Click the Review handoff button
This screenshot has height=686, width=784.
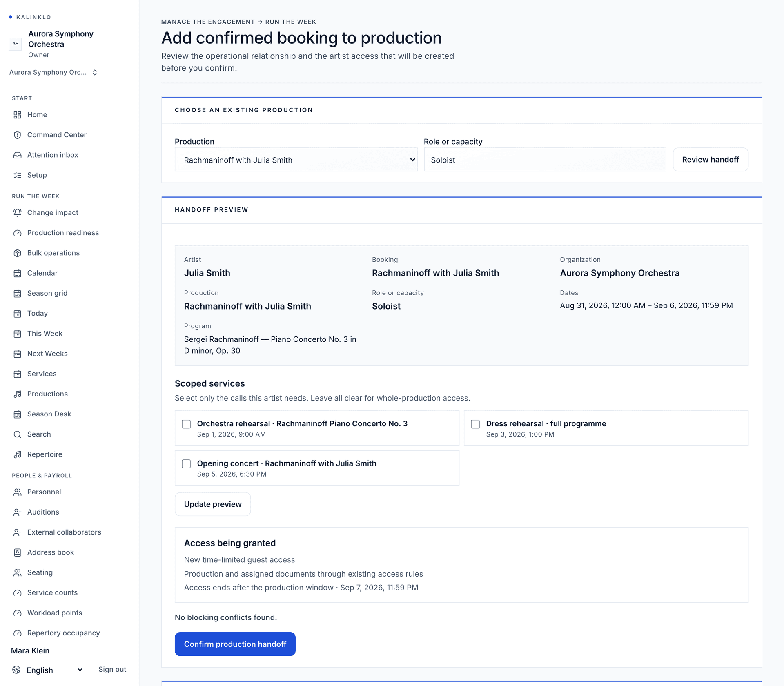click(x=710, y=160)
